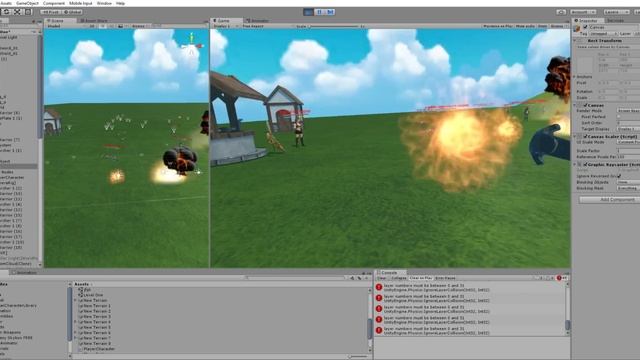Click the Add Component button
This screenshot has width=640, height=360.
pyautogui.click(x=609, y=200)
